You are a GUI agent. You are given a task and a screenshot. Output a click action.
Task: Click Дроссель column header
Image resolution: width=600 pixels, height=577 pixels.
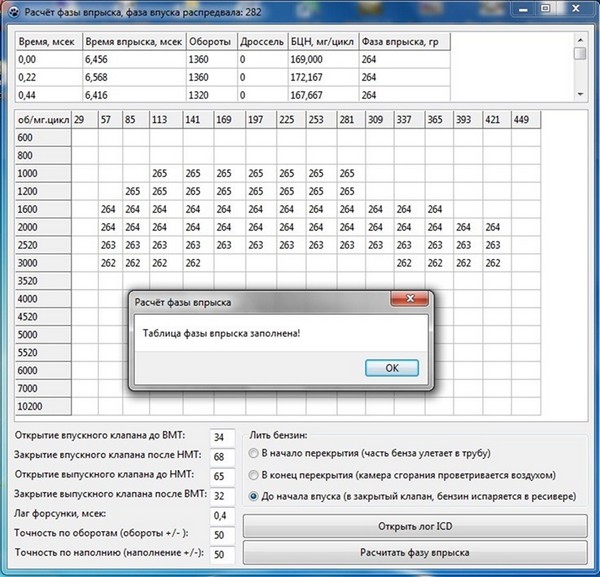262,42
